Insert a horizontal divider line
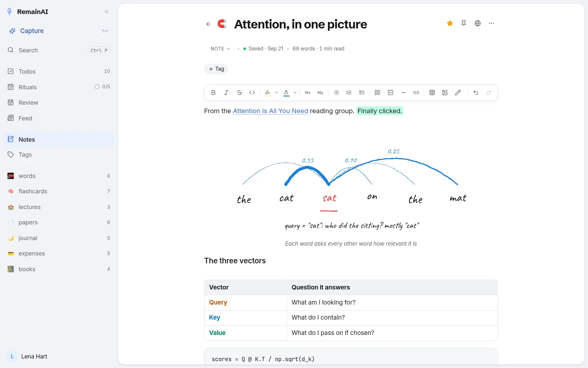Image resolution: width=588 pixels, height=368 pixels. [x=403, y=93]
